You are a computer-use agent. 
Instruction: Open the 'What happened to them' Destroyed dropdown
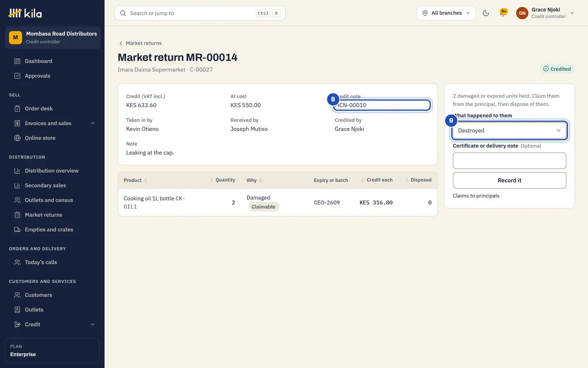pos(510,130)
